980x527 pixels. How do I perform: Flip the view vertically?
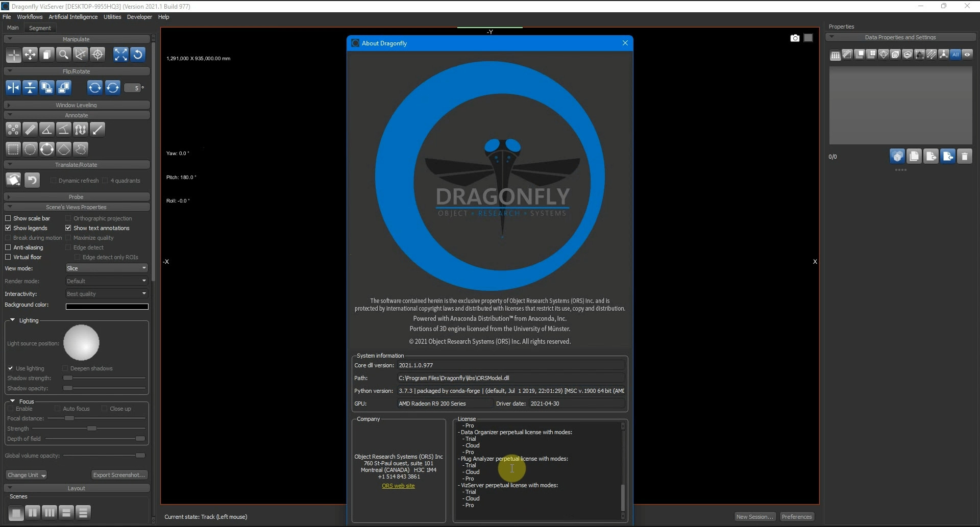(30, 88)
